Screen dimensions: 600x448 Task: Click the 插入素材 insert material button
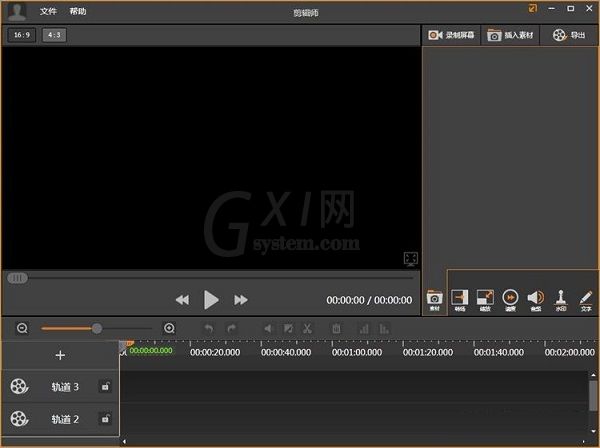(x=510, y=35)
